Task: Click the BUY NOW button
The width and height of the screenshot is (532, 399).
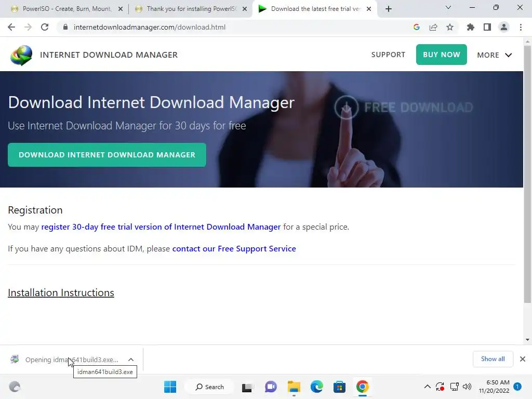Action: pyautogui.click(x=442, y=54)
